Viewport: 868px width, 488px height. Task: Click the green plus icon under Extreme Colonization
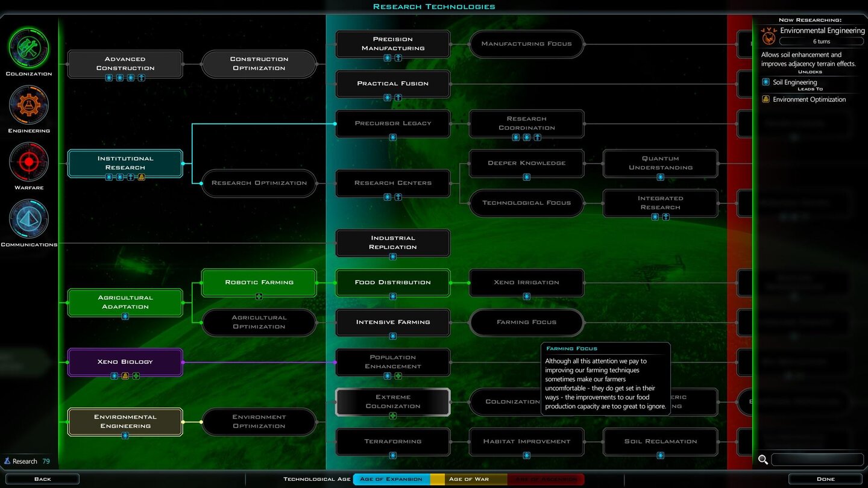click(393, 416)
